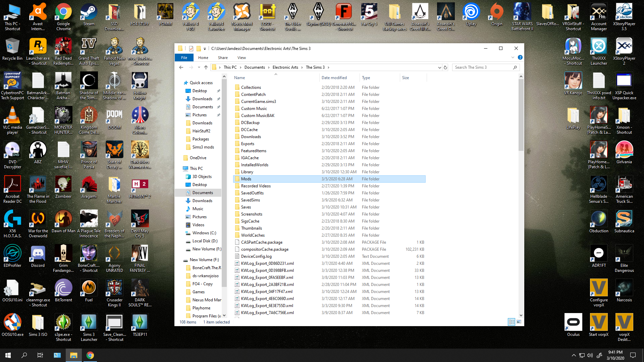
Task: Click Documents in the breadcrumb path
Action: point(255,67)
